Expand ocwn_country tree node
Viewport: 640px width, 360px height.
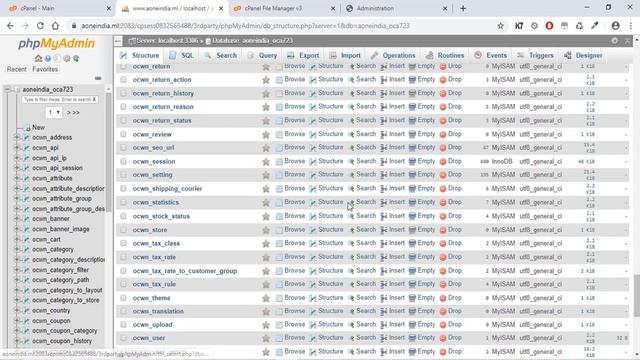17,311
